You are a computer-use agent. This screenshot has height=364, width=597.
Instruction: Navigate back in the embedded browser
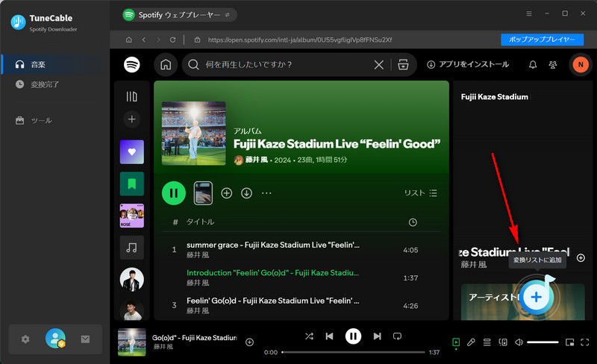tap(143, 40)
